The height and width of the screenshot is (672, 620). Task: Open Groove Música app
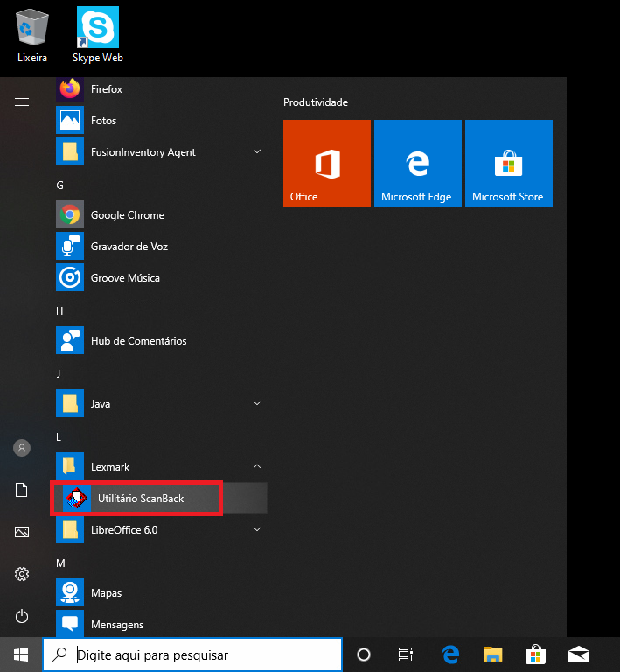(x=161, y=277)
